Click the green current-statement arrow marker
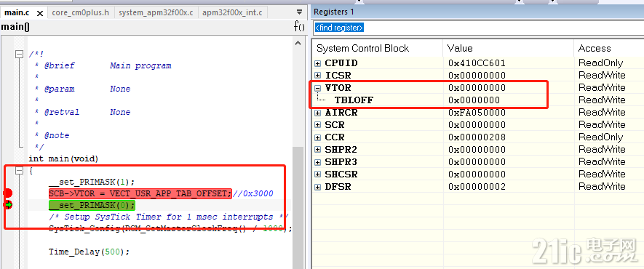Screen dimensions: 644x269 [x=8, y=204]
